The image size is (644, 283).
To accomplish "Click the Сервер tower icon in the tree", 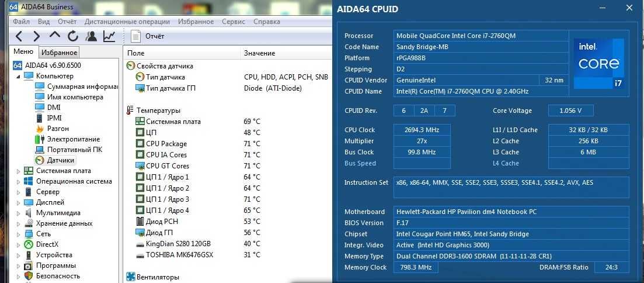I will (29, 192).
